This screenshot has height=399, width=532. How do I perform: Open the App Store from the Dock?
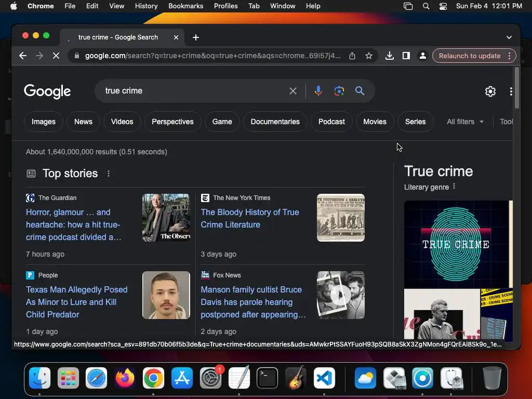click(182, 378)
